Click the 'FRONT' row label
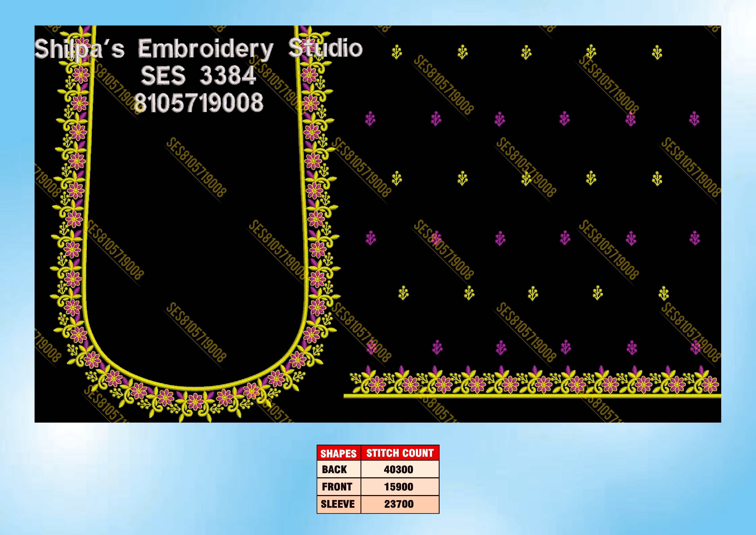The height and width of the screenshot is (535, 756). (337, 487)
